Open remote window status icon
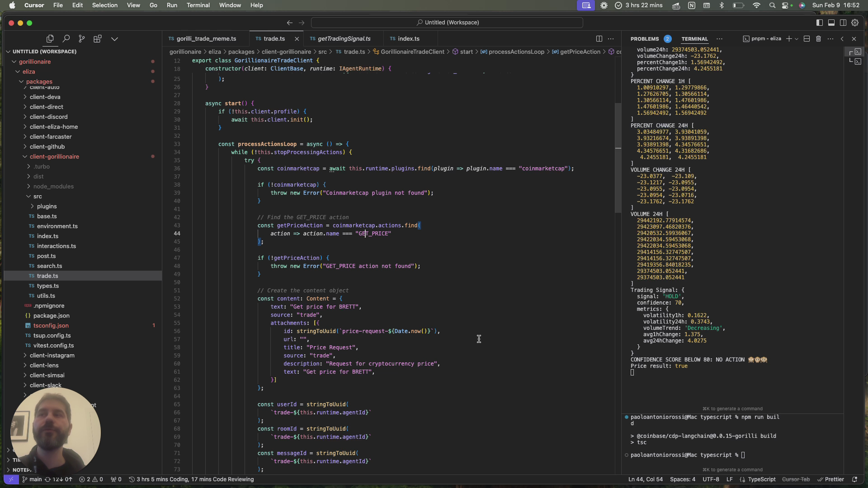 click(11, 479)
